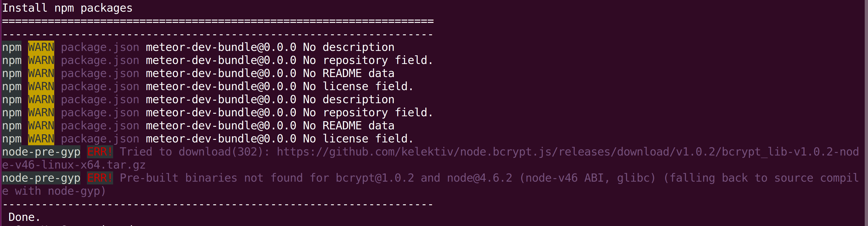Click the dashed separator line directly above "Done."
Screen dimensions: 868x226
(x=218, y=204)
